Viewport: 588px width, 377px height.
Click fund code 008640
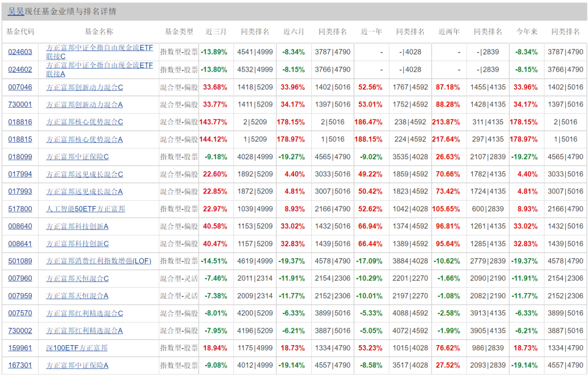pyautogui.click(x=20, y=226)
